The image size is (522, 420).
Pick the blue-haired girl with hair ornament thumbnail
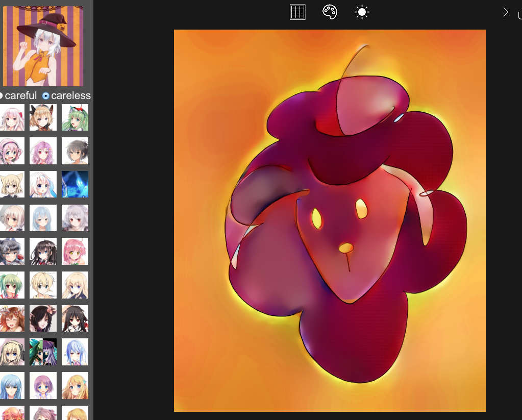[x=75, y=352]
